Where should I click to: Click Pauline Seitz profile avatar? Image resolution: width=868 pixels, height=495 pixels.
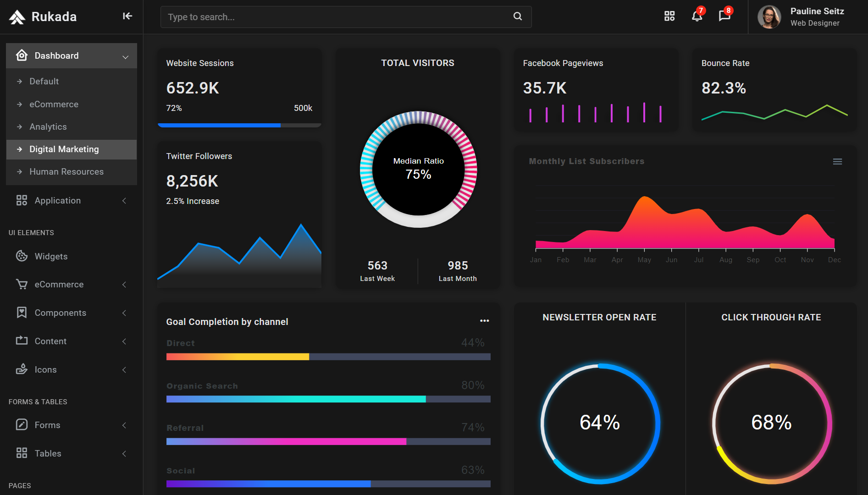(769, 16)
